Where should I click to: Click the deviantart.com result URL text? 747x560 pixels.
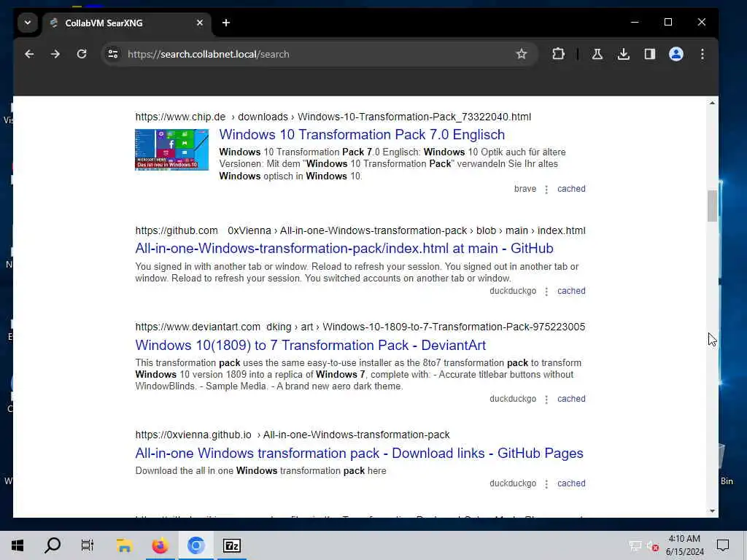(x=360, y=327)
